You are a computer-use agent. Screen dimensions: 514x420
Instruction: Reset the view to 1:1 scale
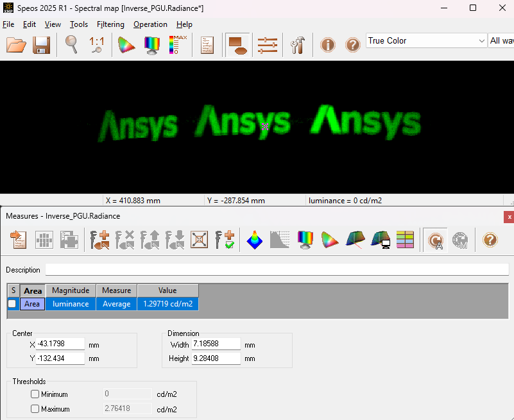[97, 45]
